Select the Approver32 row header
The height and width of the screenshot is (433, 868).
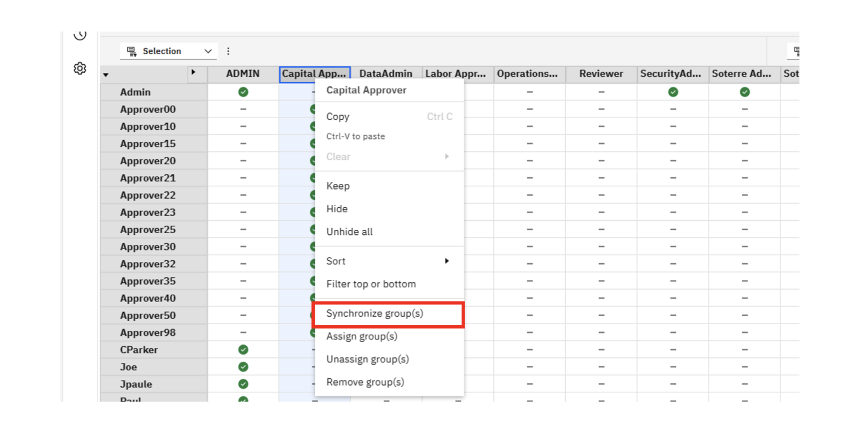click(x=154, y=264)
